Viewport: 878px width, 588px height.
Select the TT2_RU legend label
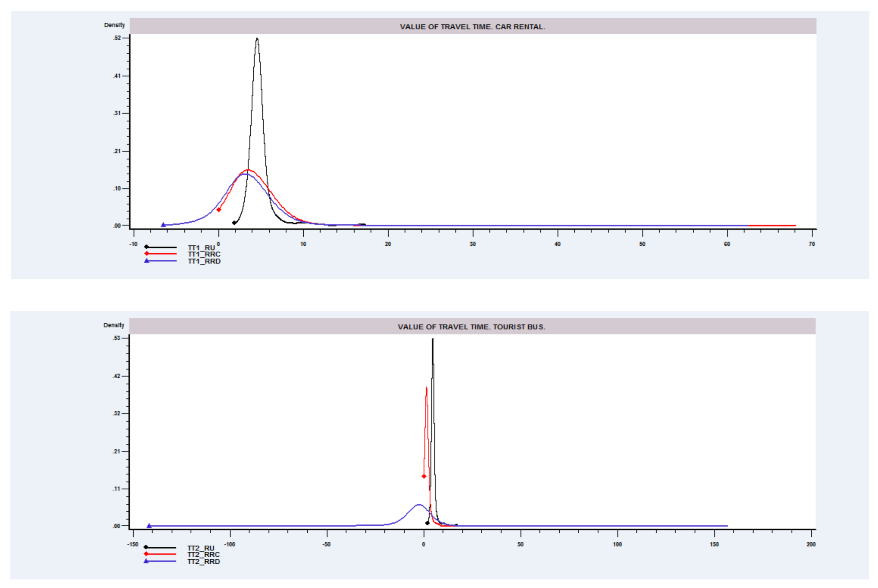[200, 548]
